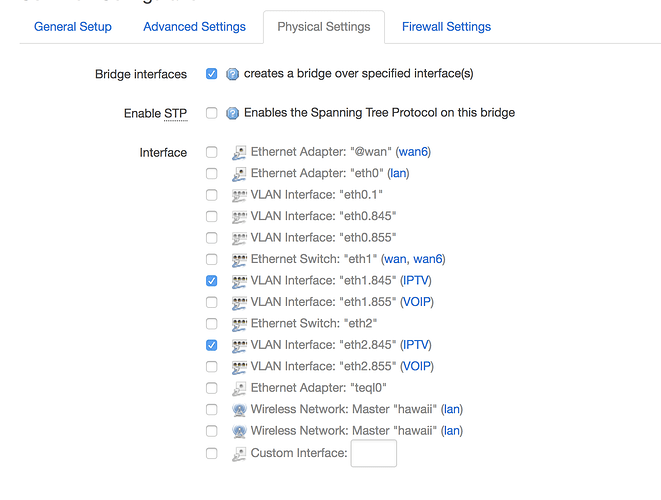Screen dimensions: 661x500
Task: Click the Custom Interface icon
Action: pos(239,454)
